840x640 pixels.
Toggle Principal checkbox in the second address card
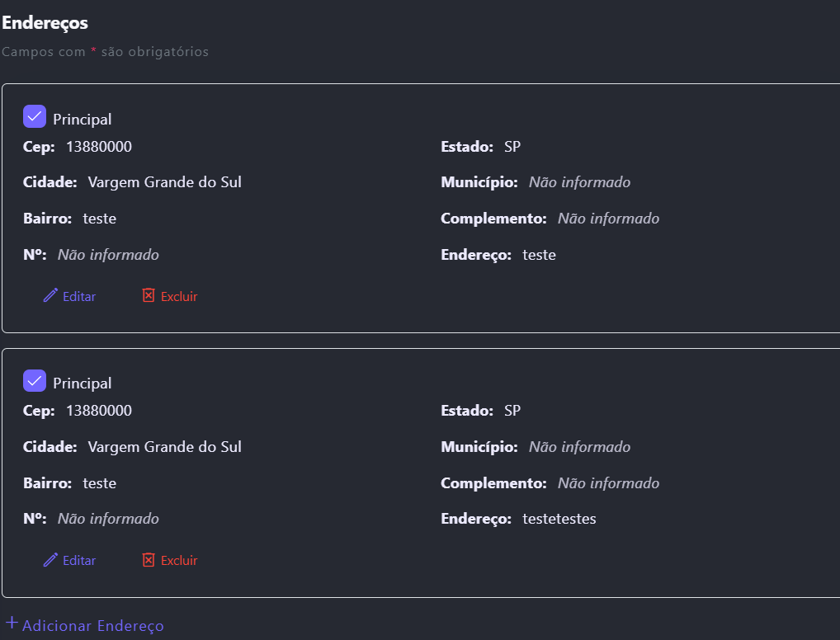coord(35,381)
